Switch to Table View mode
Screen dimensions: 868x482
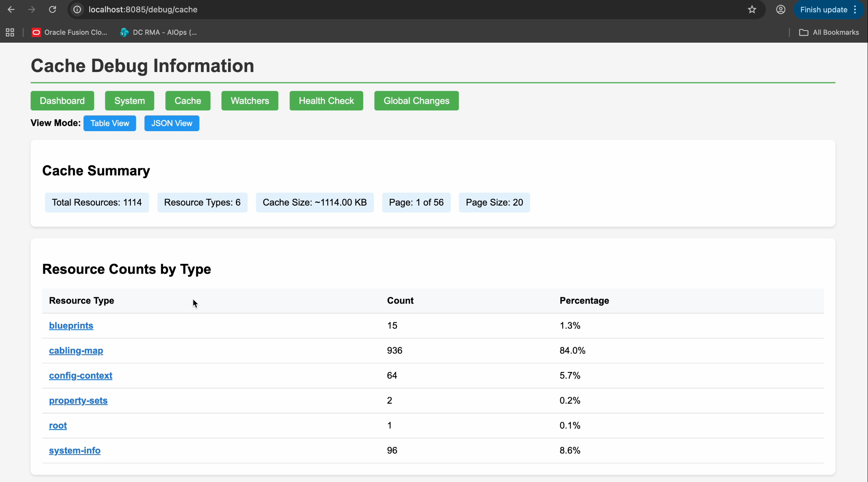tap(110, 123)
